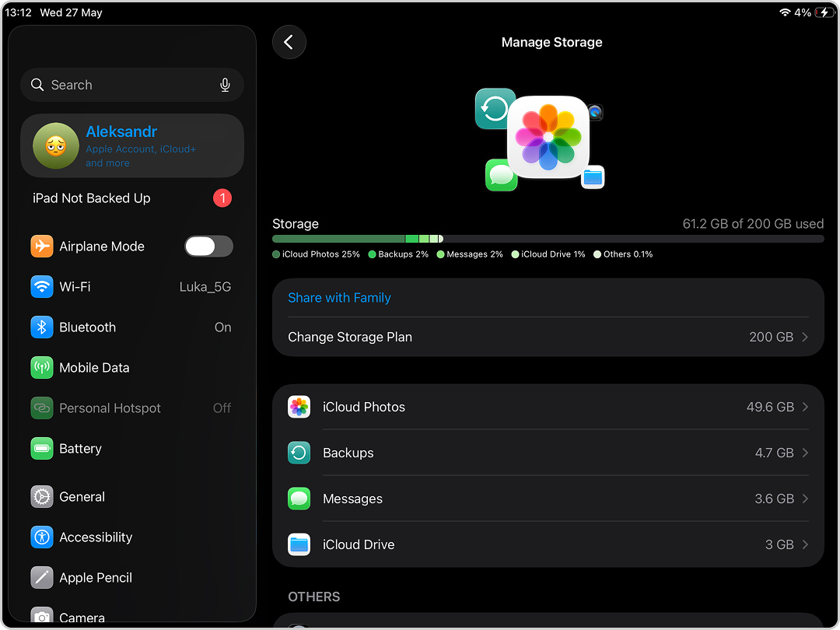Image resolution: width=840 pixels, height=630 pixels.
Task: Tap the 3.6 GB size value
Action: point(774,499)
